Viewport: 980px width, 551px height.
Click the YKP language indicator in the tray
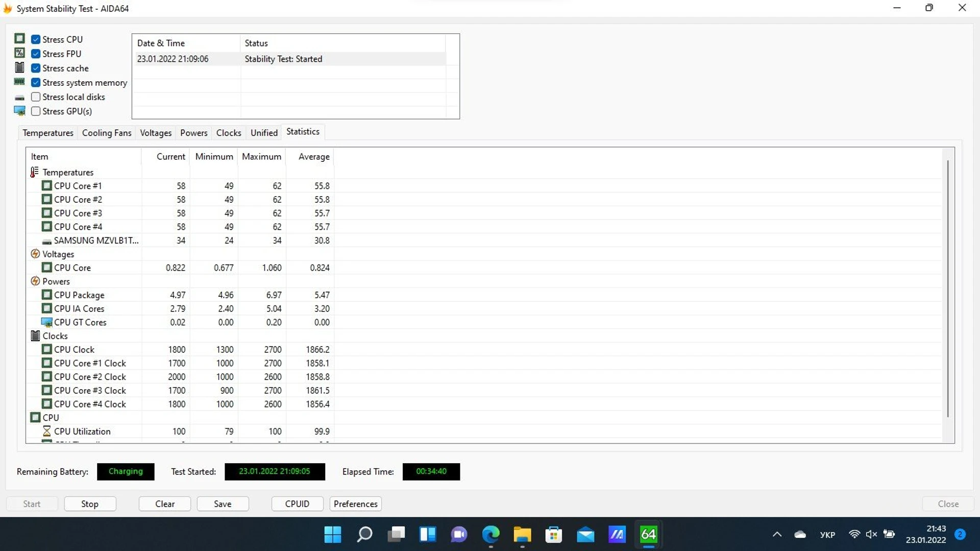[x=827, y=535]
